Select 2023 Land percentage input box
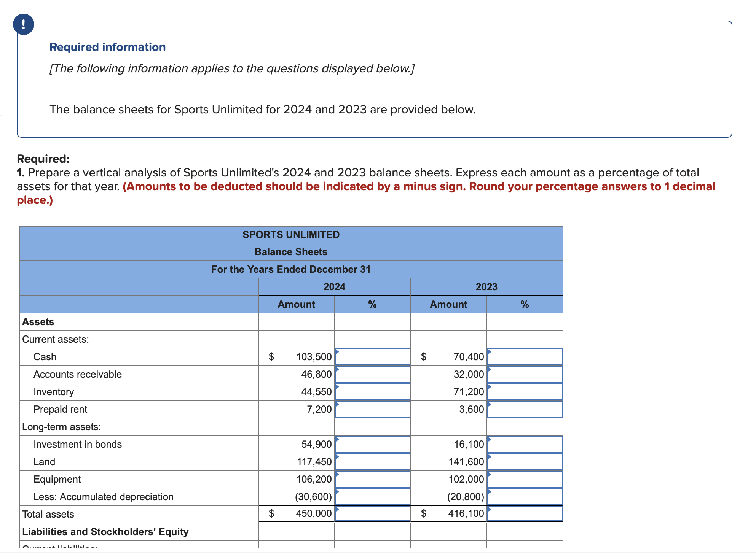 (525, 462)
